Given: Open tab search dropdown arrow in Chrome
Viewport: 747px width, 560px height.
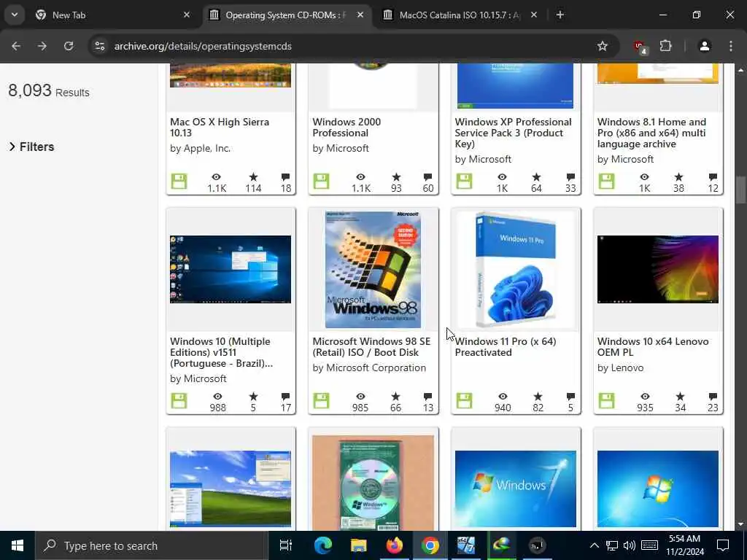Looking at the screenshot, I should tap(15, 15).
